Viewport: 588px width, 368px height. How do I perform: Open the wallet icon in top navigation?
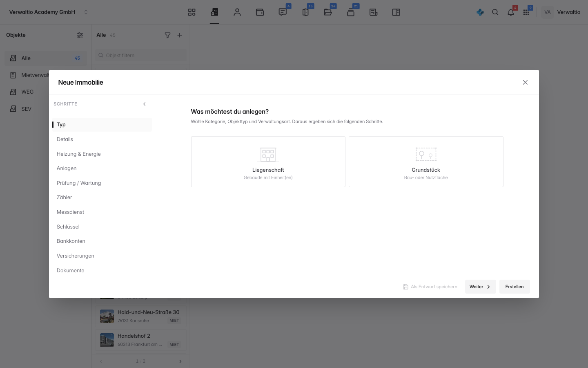click(x=260, y=12)
